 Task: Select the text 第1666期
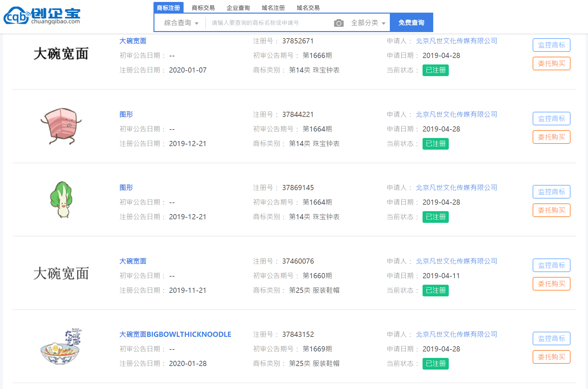coord(317,55)
